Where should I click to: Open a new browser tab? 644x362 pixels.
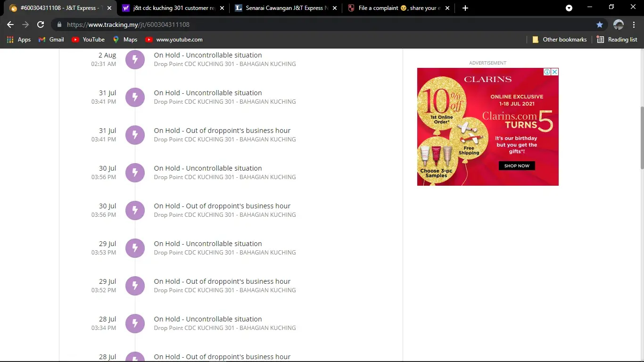465,8
